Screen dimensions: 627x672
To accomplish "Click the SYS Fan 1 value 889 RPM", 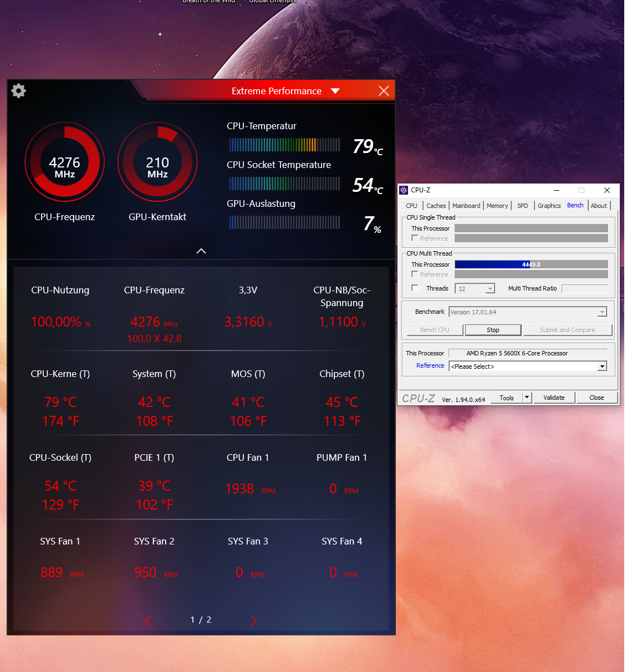I will (x=62, y=573).
